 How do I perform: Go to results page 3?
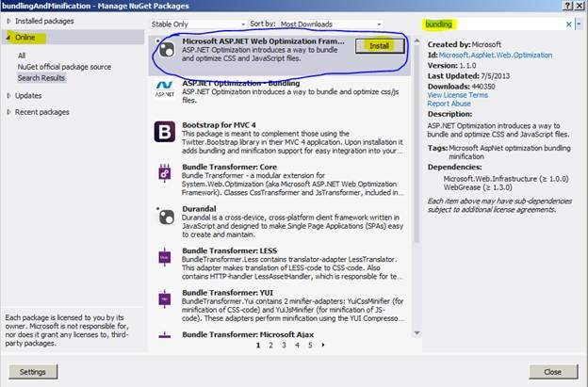(x=284, y=345)
